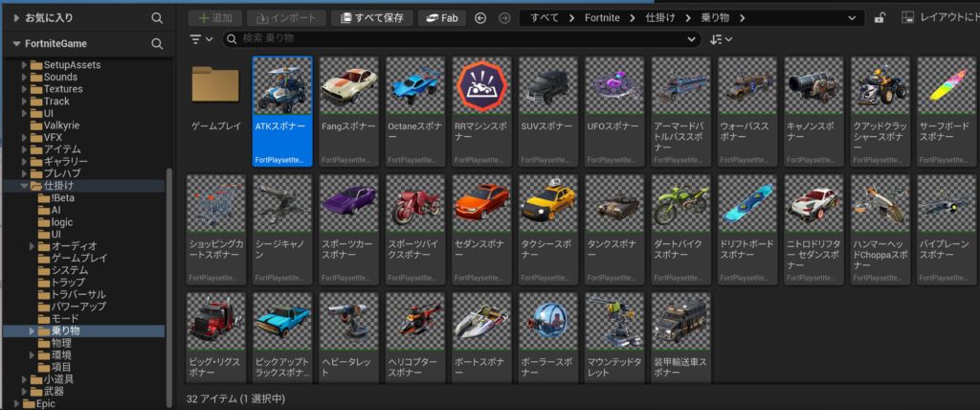This screenshot has width=980, height=410.
Task: Select the ニトロドリフター セダンスポナー asset
Action: tap(813, 230)
